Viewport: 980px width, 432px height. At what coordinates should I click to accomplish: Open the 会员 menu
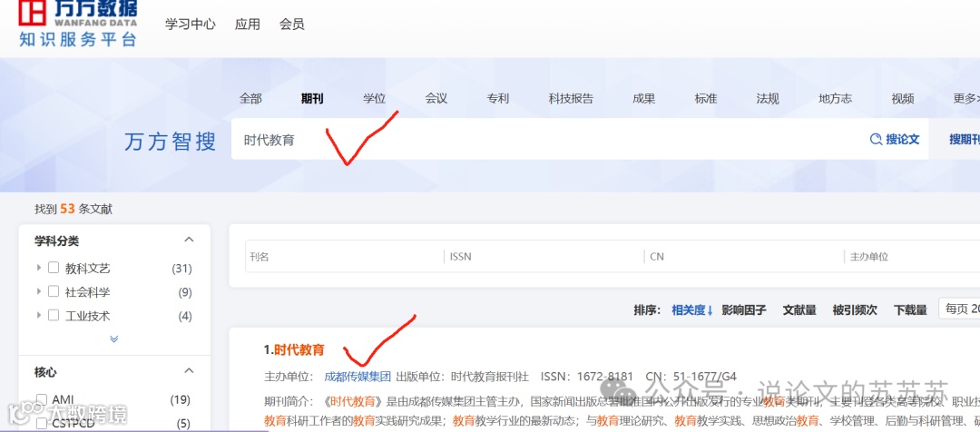pyautogui.click(x=292, y=25)
